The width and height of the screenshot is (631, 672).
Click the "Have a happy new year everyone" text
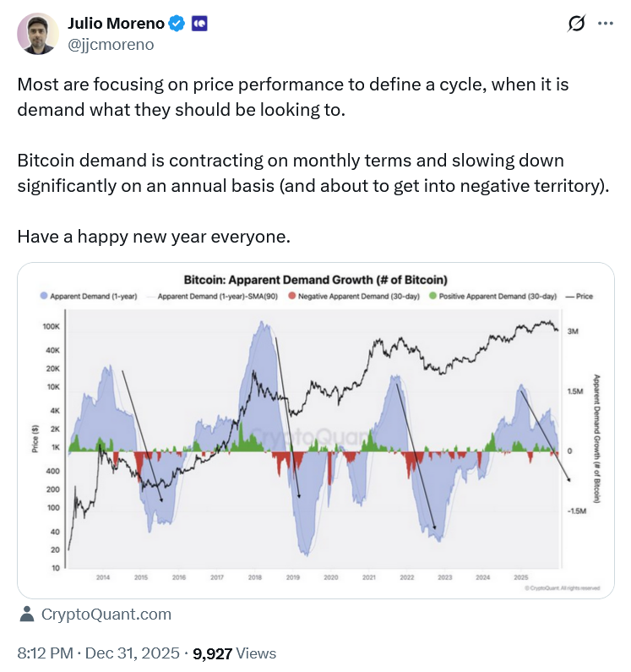pos(154,236)
